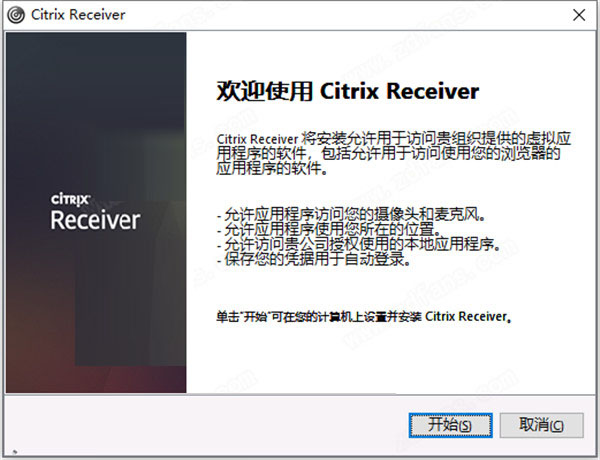Click empty footer area beside the 开始 button
The image size is (600, 460).
point(207,425)
